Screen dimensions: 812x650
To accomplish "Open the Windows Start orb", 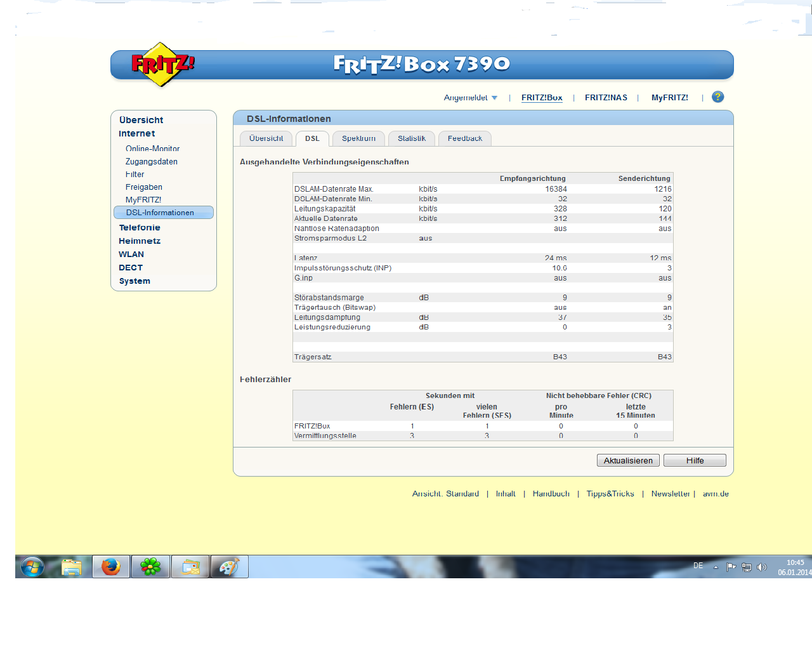I will point(32,567).
